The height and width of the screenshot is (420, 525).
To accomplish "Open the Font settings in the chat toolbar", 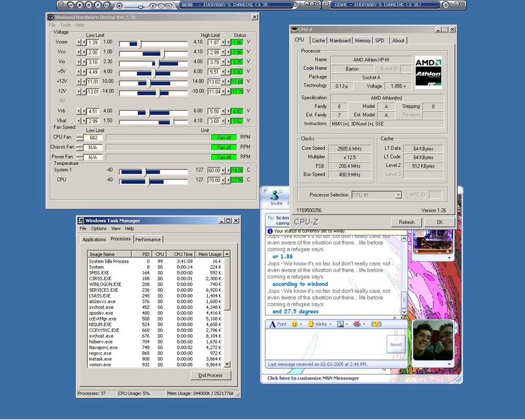I will [x=277, y=324].
